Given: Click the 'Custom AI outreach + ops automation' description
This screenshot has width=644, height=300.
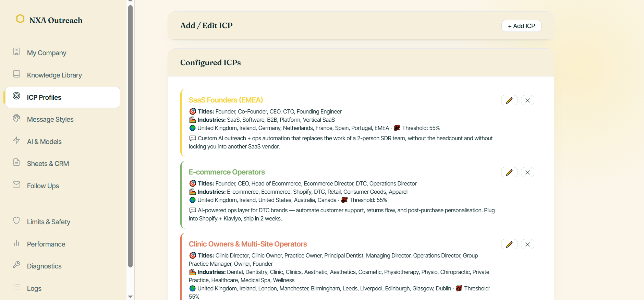Looking at the screenshot, I should point(341,142).
